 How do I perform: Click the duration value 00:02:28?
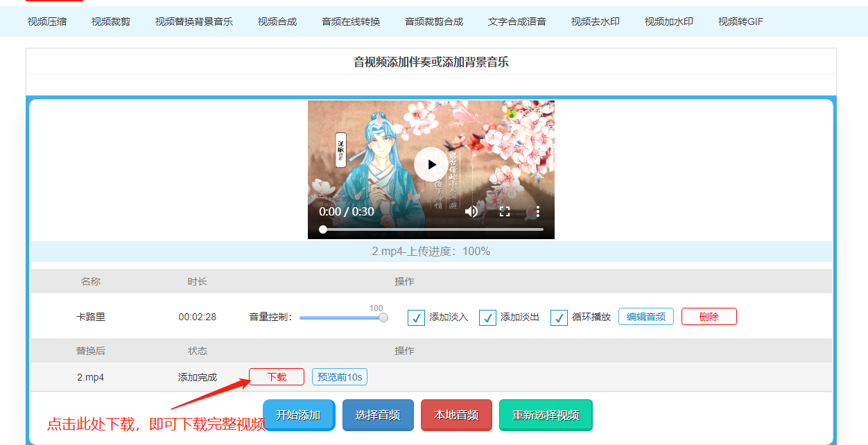click(198, 317)
